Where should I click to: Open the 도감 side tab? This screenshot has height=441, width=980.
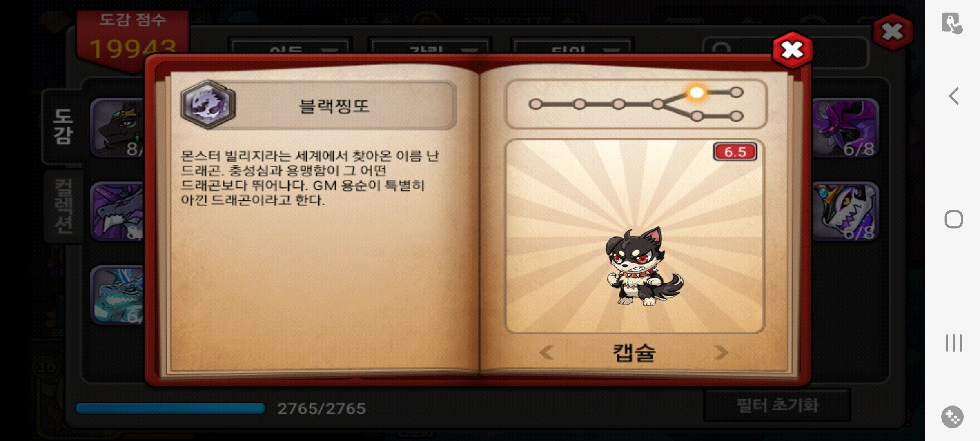[x=63, y=127]
